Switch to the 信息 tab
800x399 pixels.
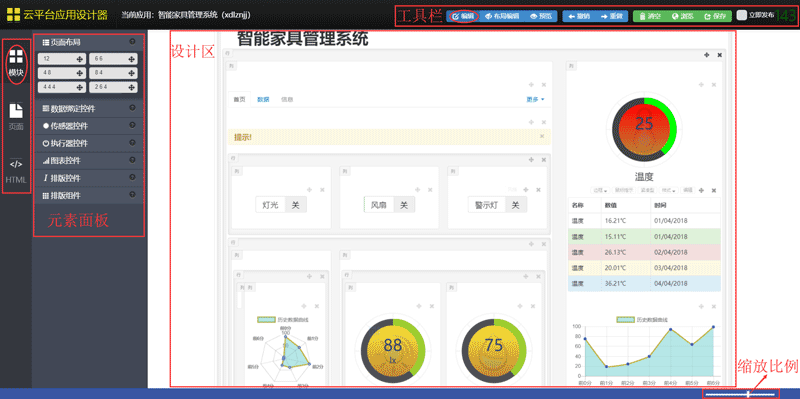(287, 99)
